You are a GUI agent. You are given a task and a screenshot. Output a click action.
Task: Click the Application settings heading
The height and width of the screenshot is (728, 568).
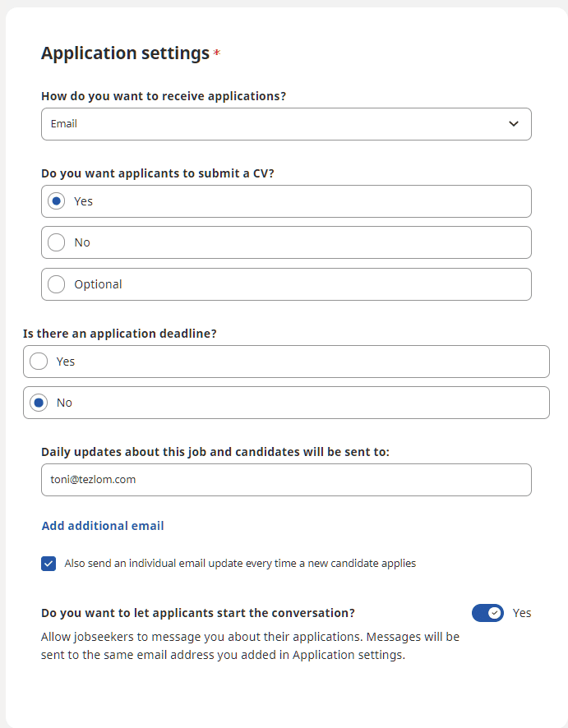coord(125,53)
